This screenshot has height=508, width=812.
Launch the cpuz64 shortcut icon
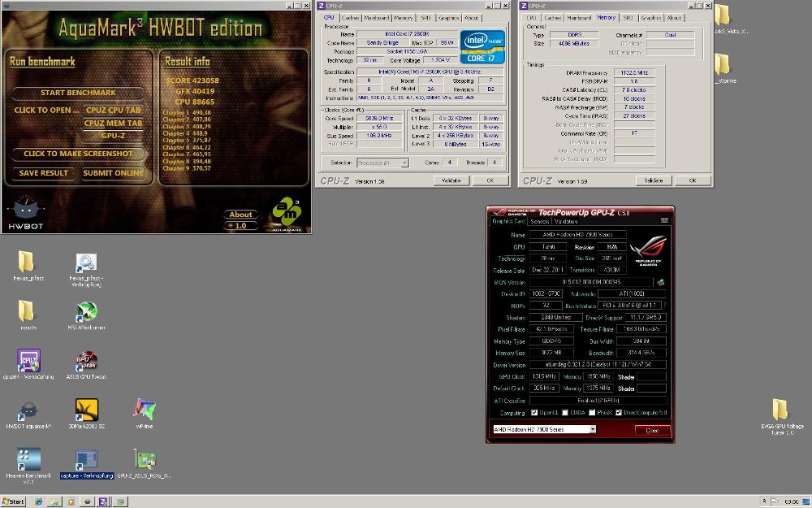click(x=28, y=361)
